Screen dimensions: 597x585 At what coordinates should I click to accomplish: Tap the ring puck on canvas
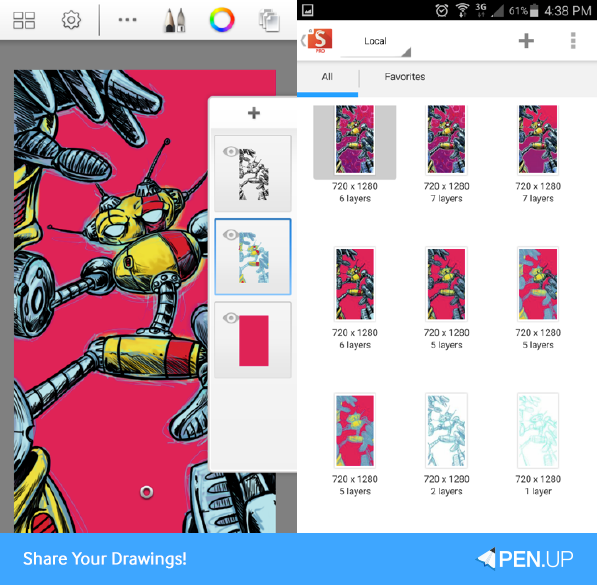[147, 492]
